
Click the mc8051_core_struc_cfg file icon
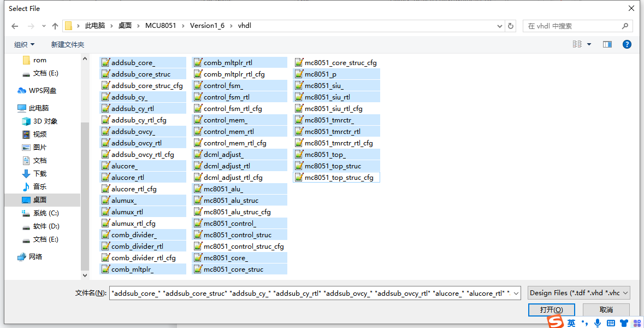pyautogui.click(x=299, y=62)
